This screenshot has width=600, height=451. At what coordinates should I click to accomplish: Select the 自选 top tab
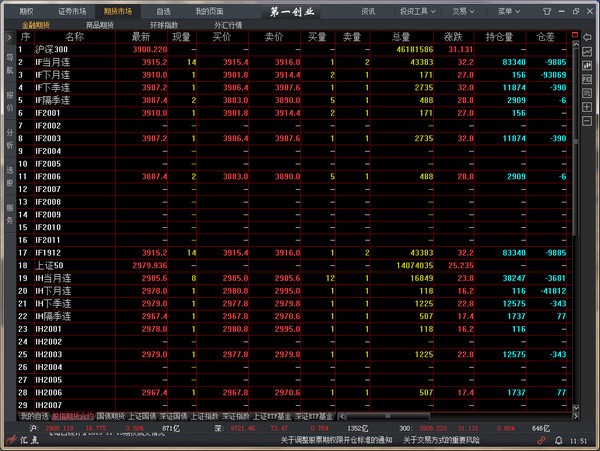click(163, 11)
